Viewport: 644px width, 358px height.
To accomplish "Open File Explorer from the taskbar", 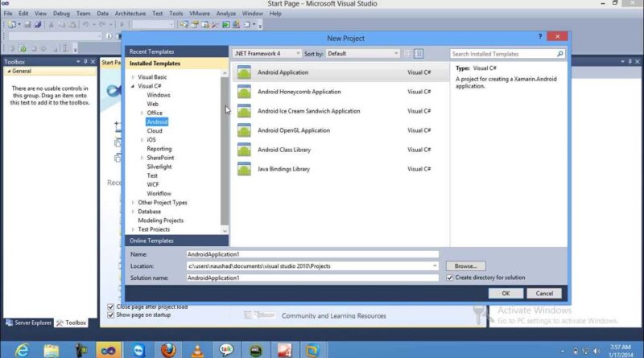I will point(52,350).
